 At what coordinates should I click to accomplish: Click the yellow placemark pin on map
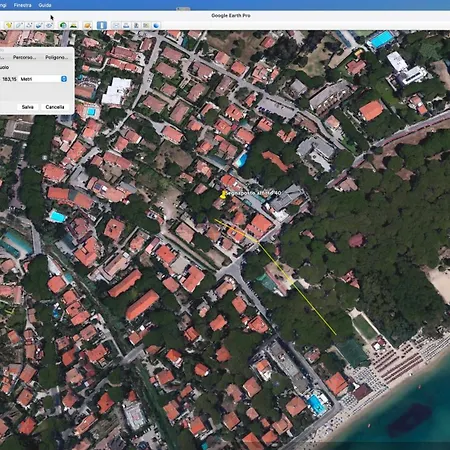point(223,194)
